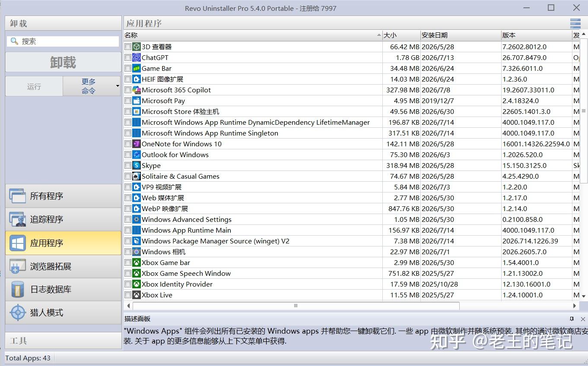Viewport: 588px width, 366px height.
Task: Click the Outlook for Windows icon
Action: pos(137,155)
